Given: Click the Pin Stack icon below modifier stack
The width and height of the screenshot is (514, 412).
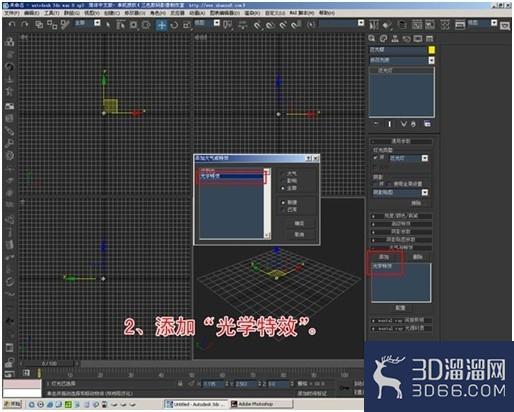Looking at the screenshot, I should 376,124.
